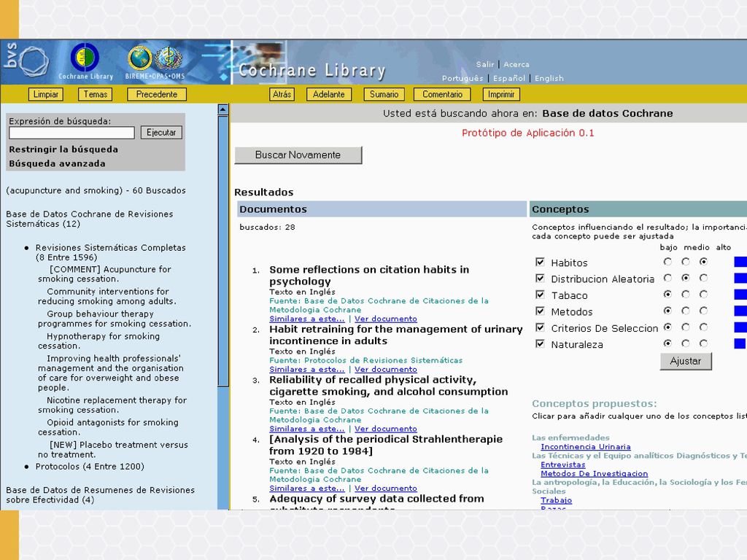Uncheck the Criterios De Seleccion checkbox

pos(540,327)
